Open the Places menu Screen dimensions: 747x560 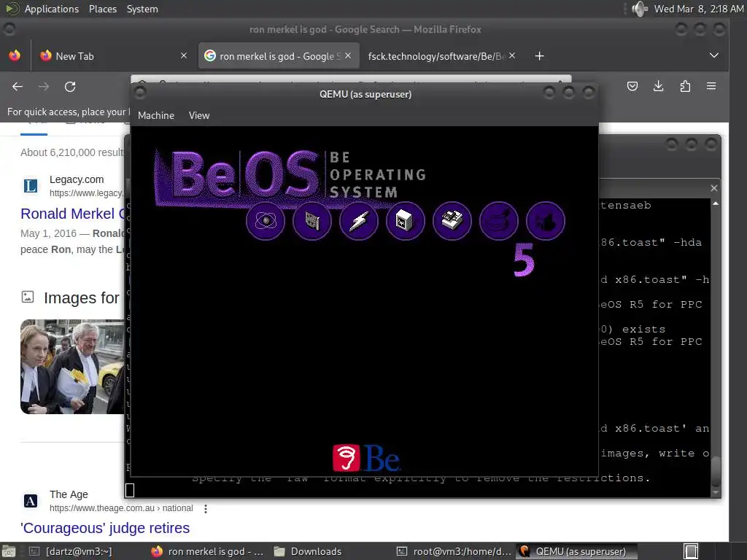102,9
